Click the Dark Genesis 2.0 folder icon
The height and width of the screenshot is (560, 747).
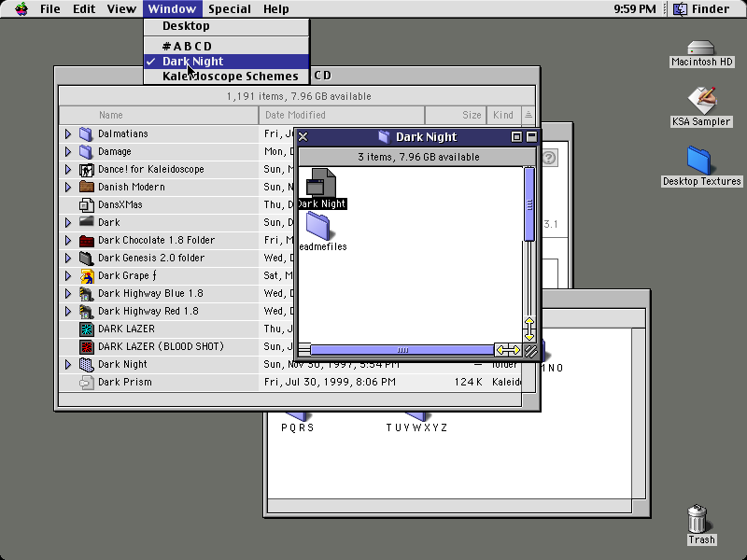86,259
